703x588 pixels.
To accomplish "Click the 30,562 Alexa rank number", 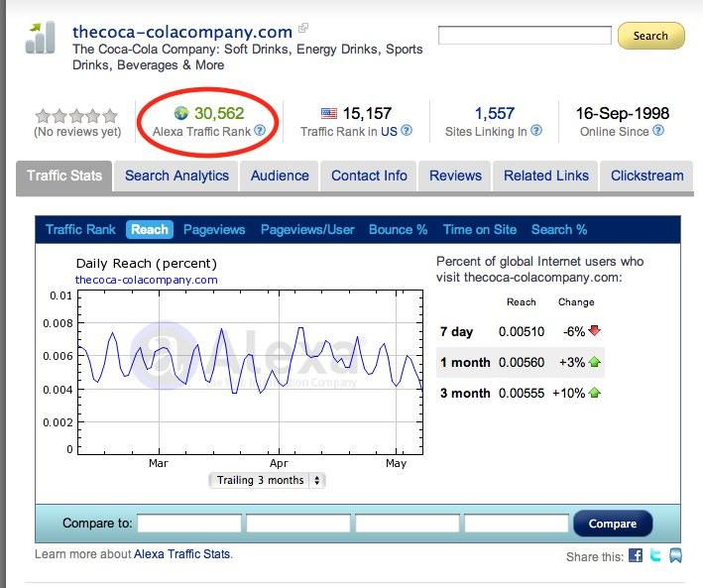I will click(219, 113).
